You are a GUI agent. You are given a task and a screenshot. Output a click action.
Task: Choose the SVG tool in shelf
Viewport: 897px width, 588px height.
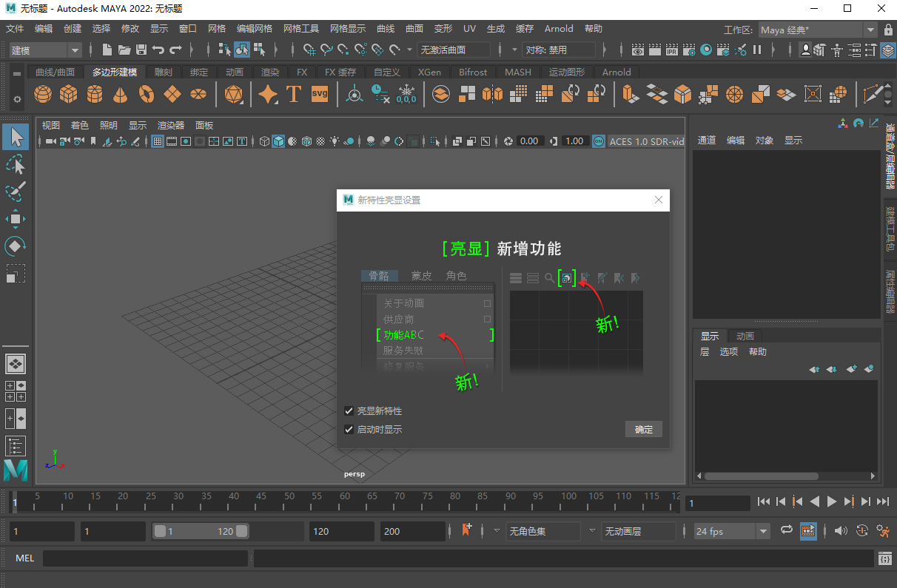(320, 95)
